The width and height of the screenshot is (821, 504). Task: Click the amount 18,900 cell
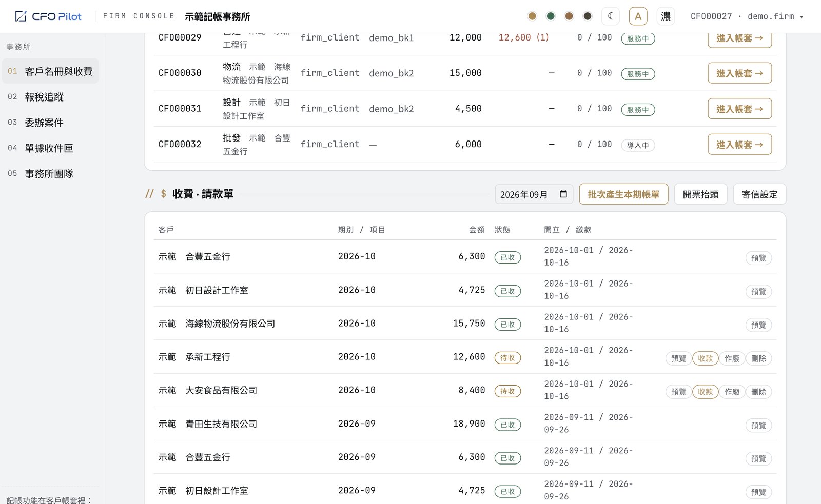click(x=468, y=424)
